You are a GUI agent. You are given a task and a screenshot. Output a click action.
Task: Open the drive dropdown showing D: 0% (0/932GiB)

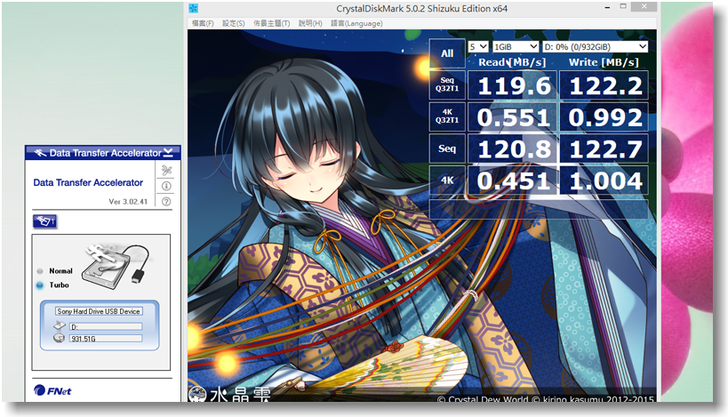click(x=595, y=46)
